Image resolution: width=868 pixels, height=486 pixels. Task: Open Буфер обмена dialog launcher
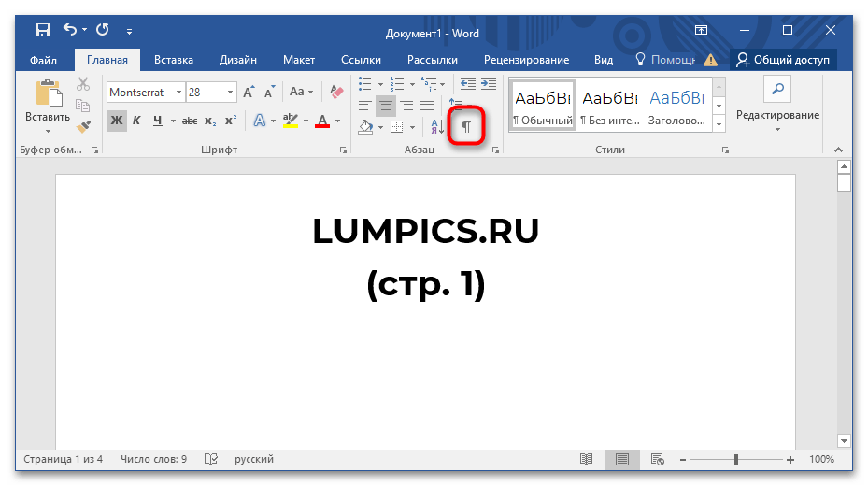pos(94,150)
